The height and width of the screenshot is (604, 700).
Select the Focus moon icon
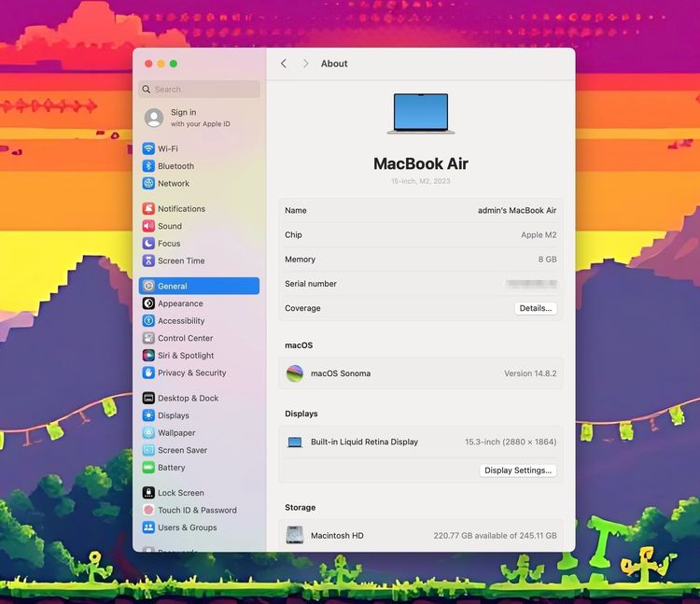pos(148,244)
